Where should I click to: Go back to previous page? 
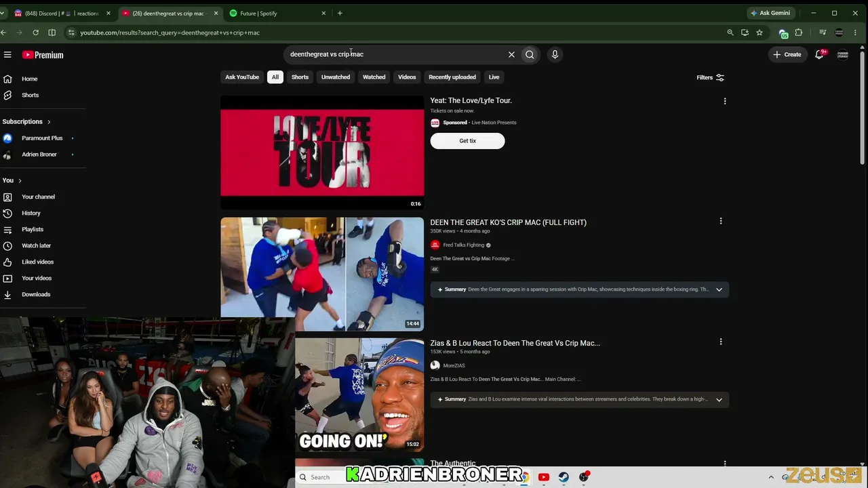(x=3, y=33)
